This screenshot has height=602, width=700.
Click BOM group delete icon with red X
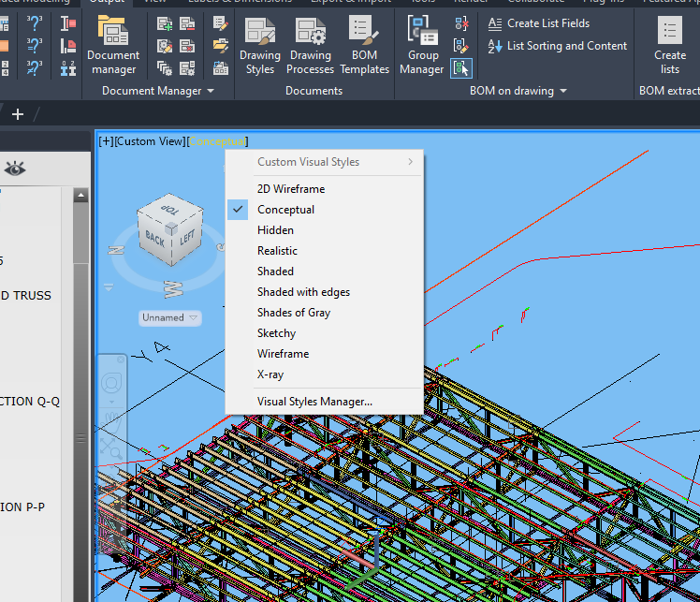(x=461, y=23)
